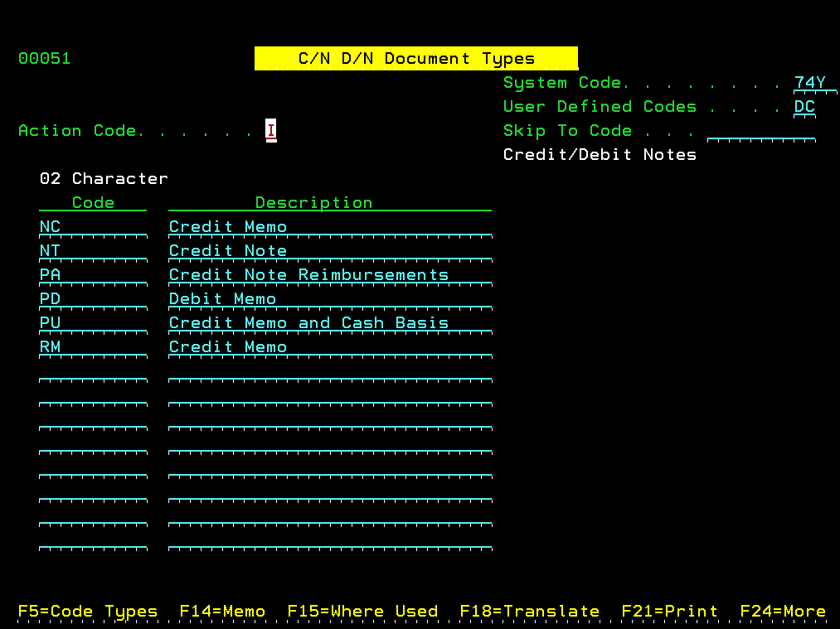Screen dimensions: 840x629
Task: Click Credit Memo and Cash Basis description
Action: click(x=330, y=323)
